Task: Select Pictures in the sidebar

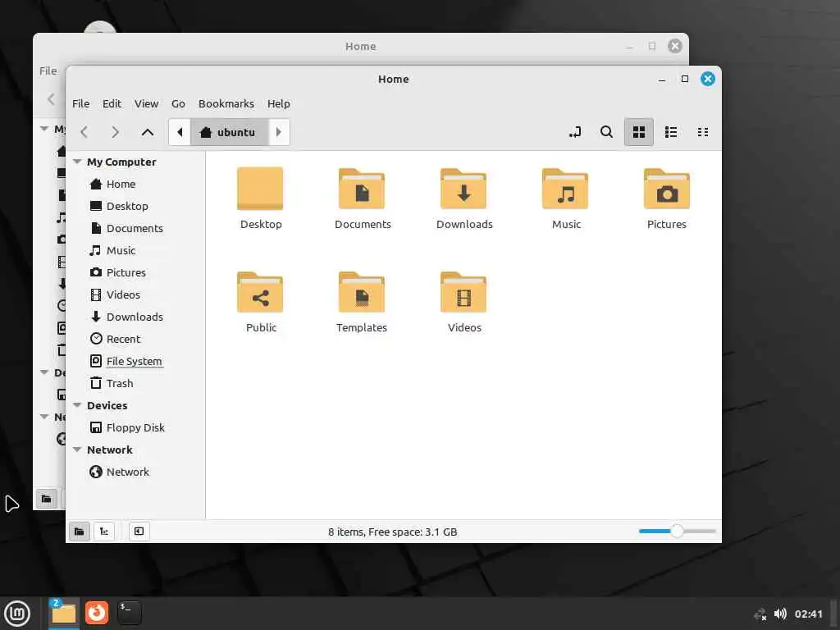Action: pyautogui.click(x=126, y=272)
